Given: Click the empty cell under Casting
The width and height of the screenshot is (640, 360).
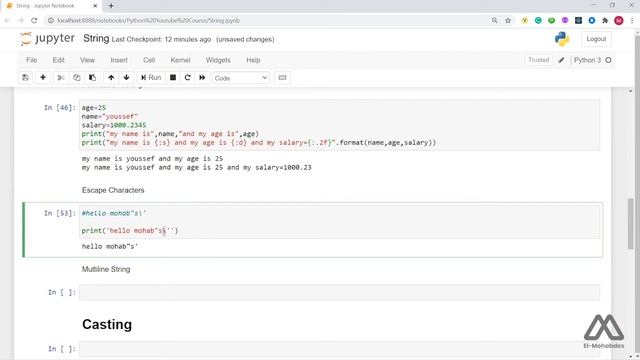Looking at the screenshot, I should point(339,349).
